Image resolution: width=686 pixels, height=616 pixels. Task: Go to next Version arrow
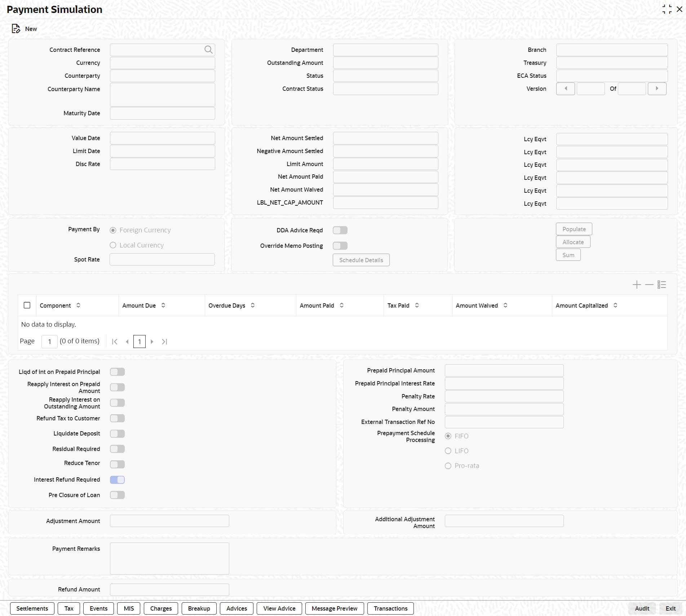tap(657, 89)
